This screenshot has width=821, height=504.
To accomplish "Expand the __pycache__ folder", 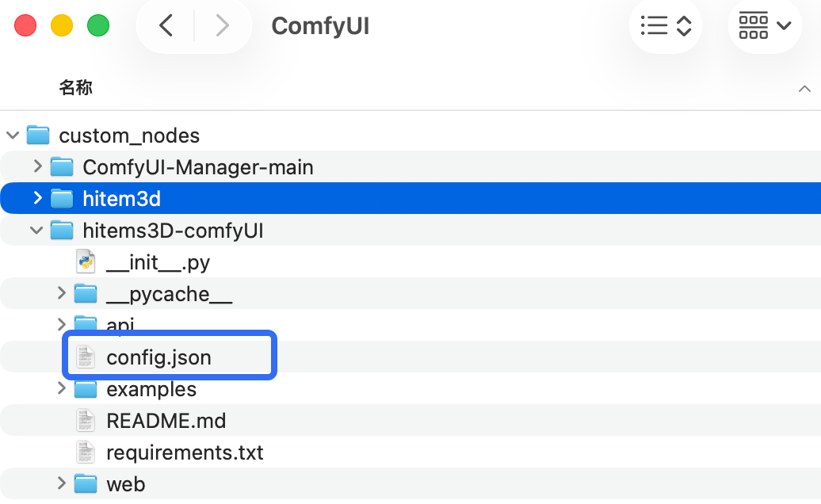I will click(62, 293).
